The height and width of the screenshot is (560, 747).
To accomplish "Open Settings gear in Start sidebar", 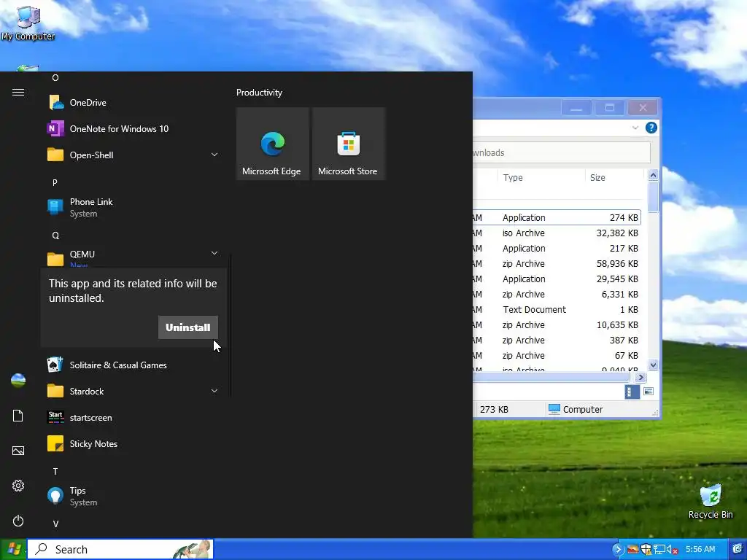I will point(18,486).
